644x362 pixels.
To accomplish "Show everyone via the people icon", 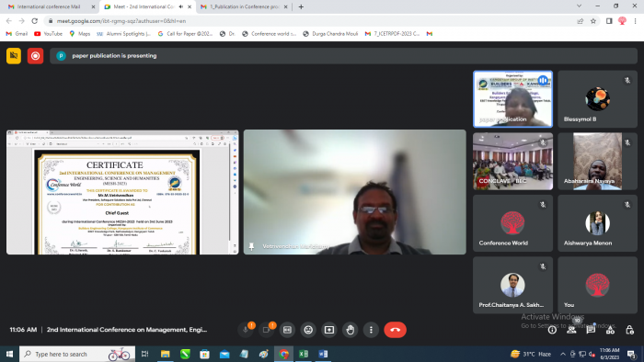I will [x=571, y=330].
